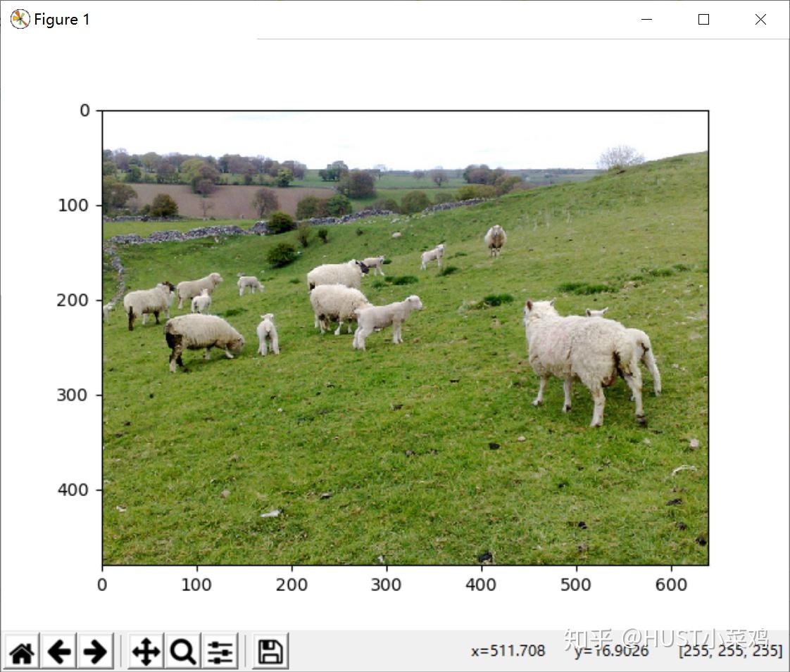Click the RGB value [255, 255, 255] display

coord(729,651)
